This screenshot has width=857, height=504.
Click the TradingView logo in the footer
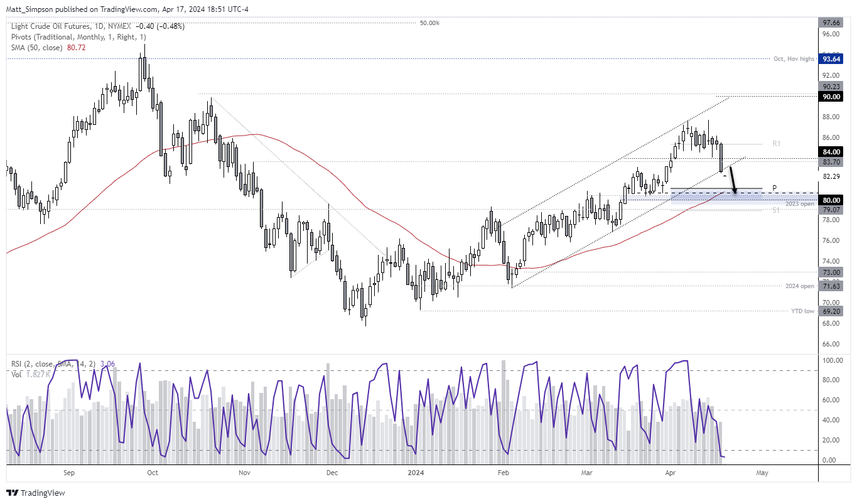(36, 493)
